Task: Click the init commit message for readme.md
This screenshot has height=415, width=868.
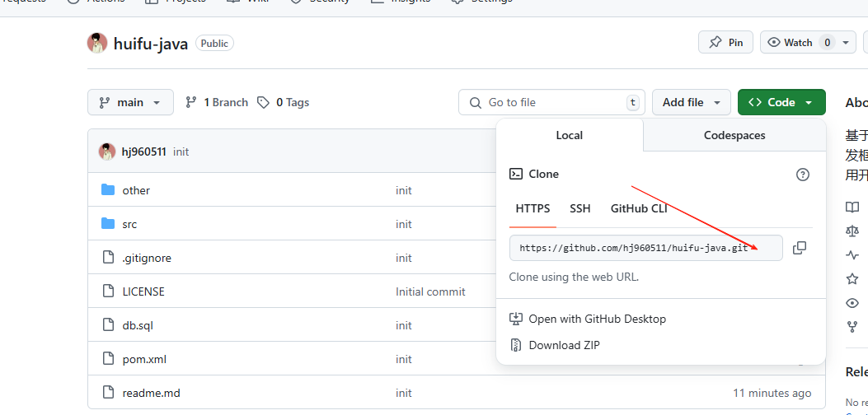Action: point(404,393)
